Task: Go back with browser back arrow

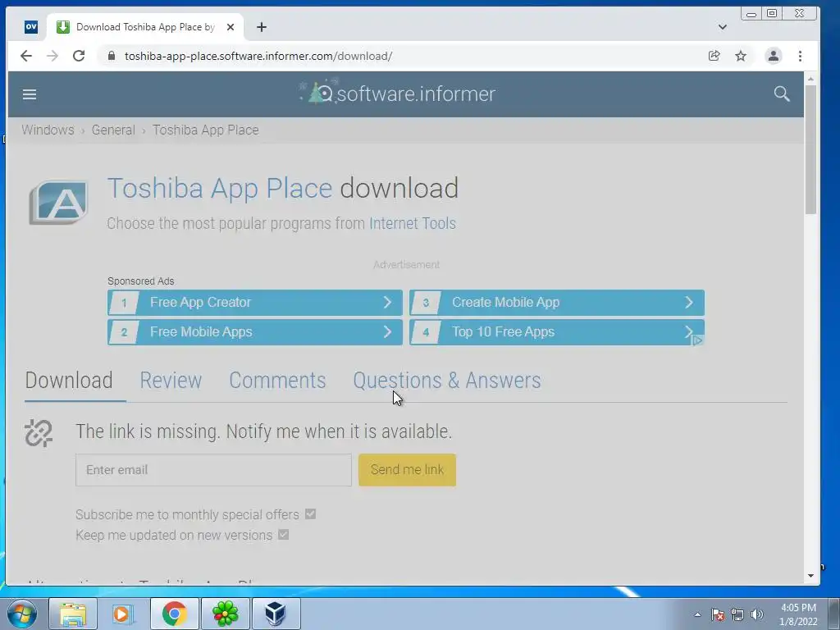Action: [26, 56]
